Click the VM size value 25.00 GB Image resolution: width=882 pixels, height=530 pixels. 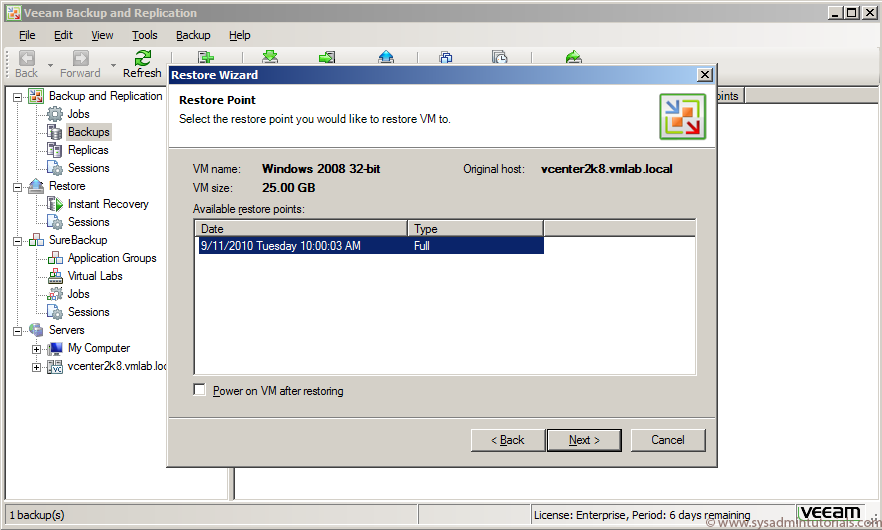(x=289, y=188)
